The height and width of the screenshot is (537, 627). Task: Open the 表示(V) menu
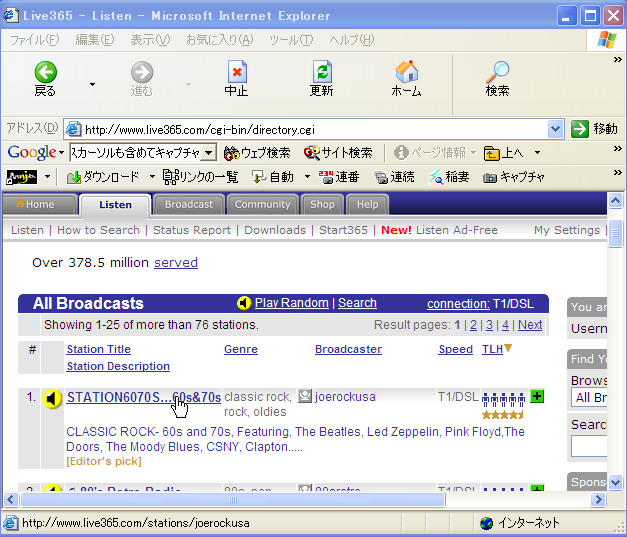(150, 40)
